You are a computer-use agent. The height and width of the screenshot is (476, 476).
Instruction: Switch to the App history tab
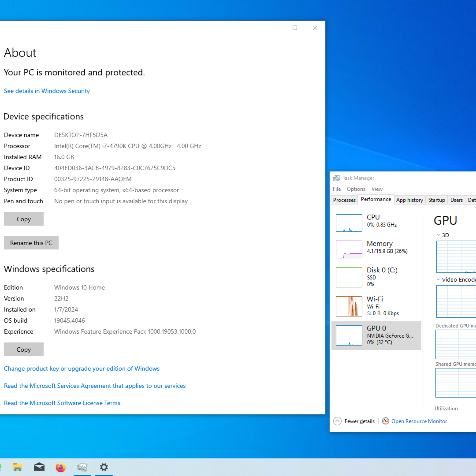click(409, 200)
